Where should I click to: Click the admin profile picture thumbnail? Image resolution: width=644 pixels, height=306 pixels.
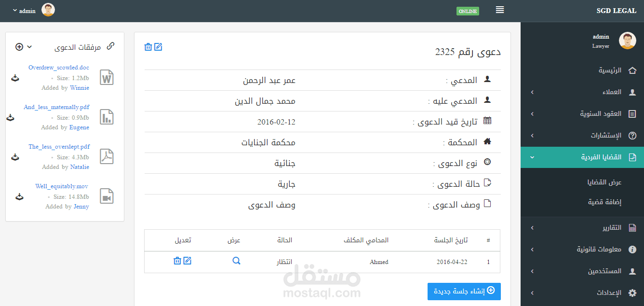(48, 10)
